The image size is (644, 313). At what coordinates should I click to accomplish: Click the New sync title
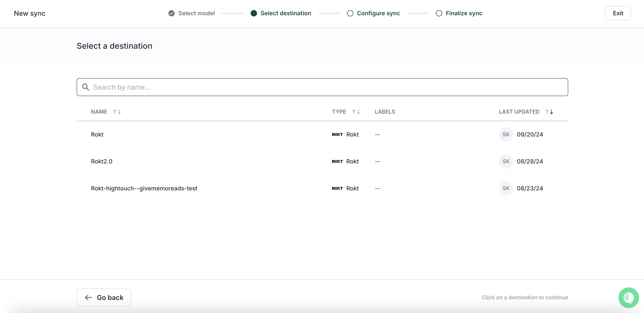[30, 13]
